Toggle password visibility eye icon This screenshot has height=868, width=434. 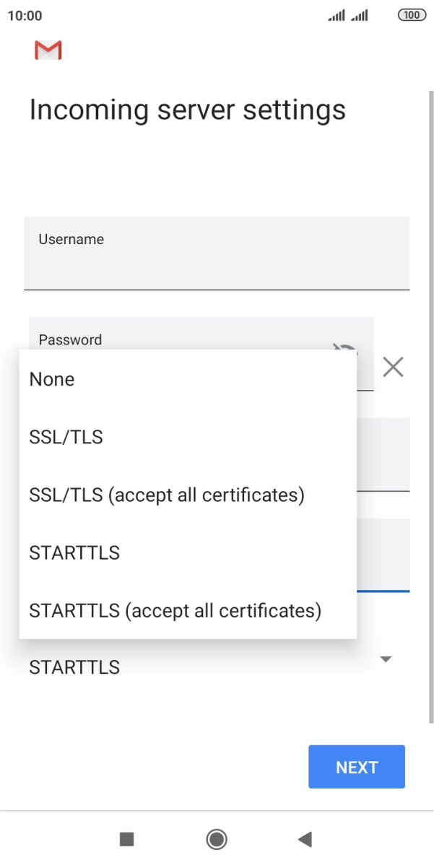pyautogui.click(x=345, y=350)
